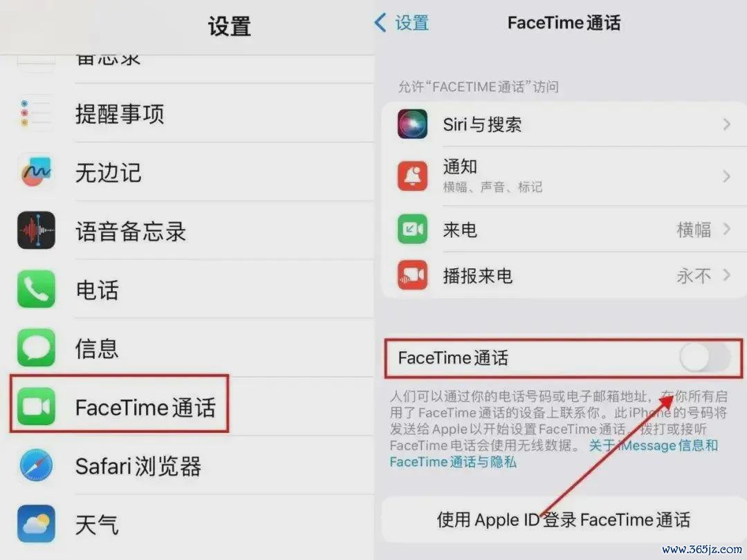The width and height of the screenshot is (747, 560).
Task: Tap the red Notifications bell icon
Action: click(412, 176)
